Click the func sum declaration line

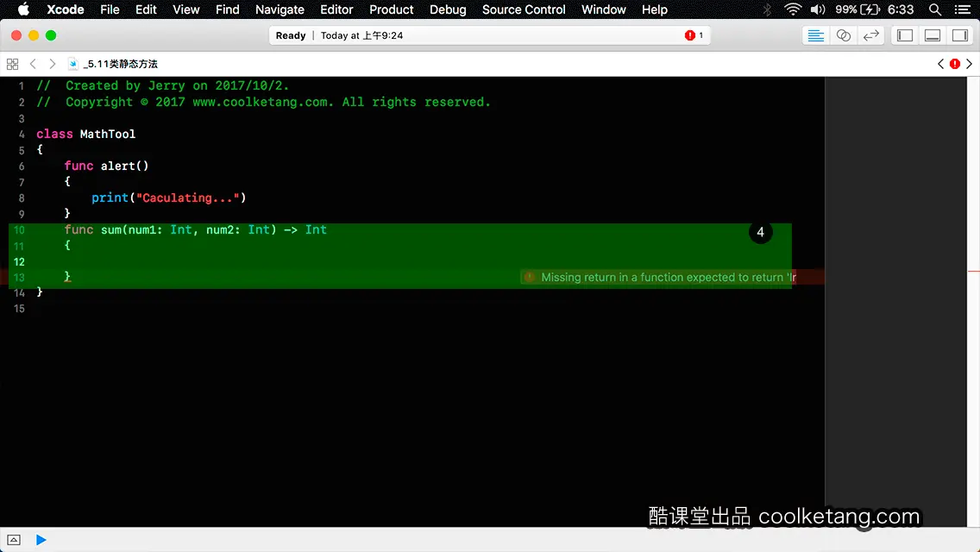point(195,230)
